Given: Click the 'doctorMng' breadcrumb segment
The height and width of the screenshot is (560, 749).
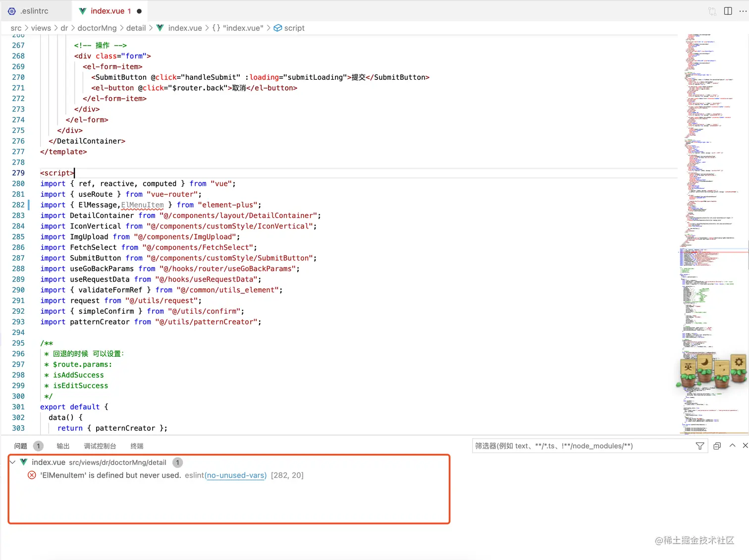Looking at the screenshot, I should 97,28.
